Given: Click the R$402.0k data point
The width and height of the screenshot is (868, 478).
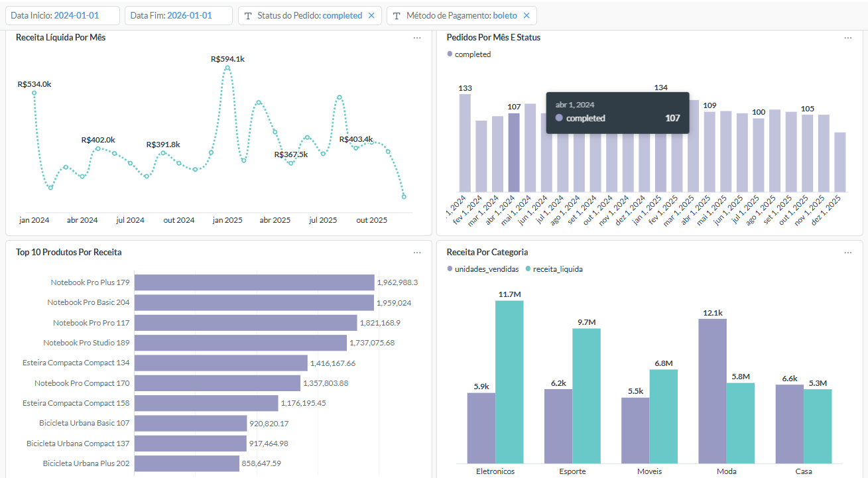Looking at the screenshot, I should (98, 149).
